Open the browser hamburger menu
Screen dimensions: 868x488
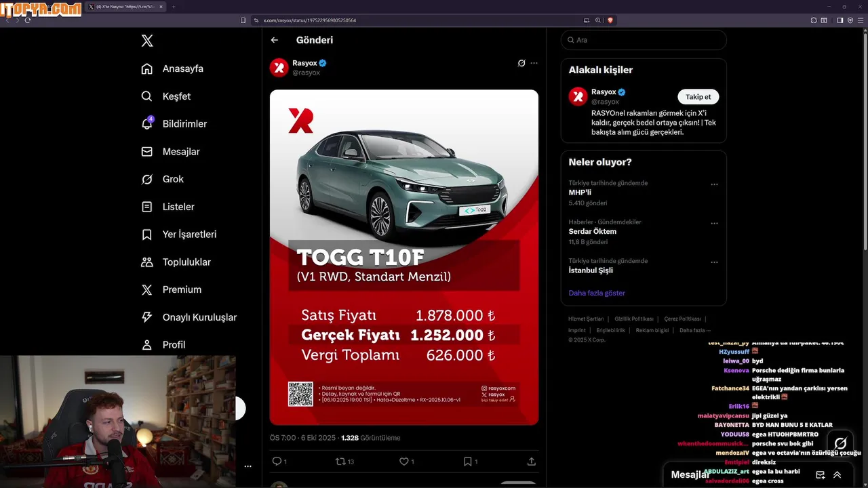[861, 20]
